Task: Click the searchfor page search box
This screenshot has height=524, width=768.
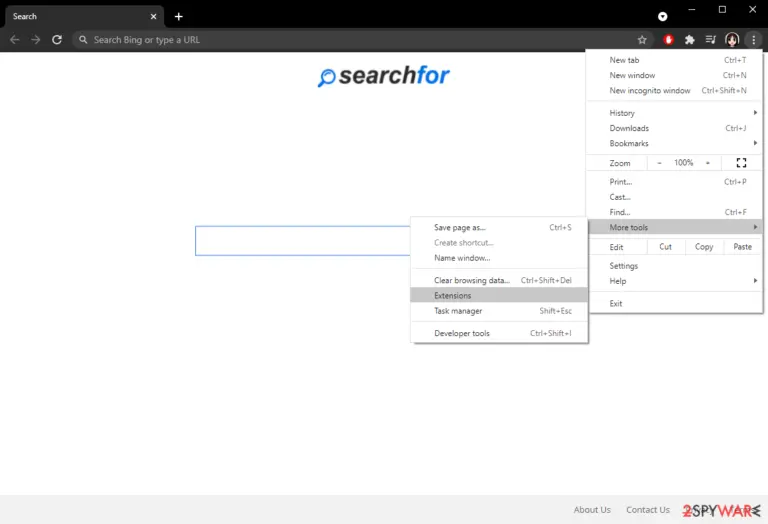Action: [303, 241]
